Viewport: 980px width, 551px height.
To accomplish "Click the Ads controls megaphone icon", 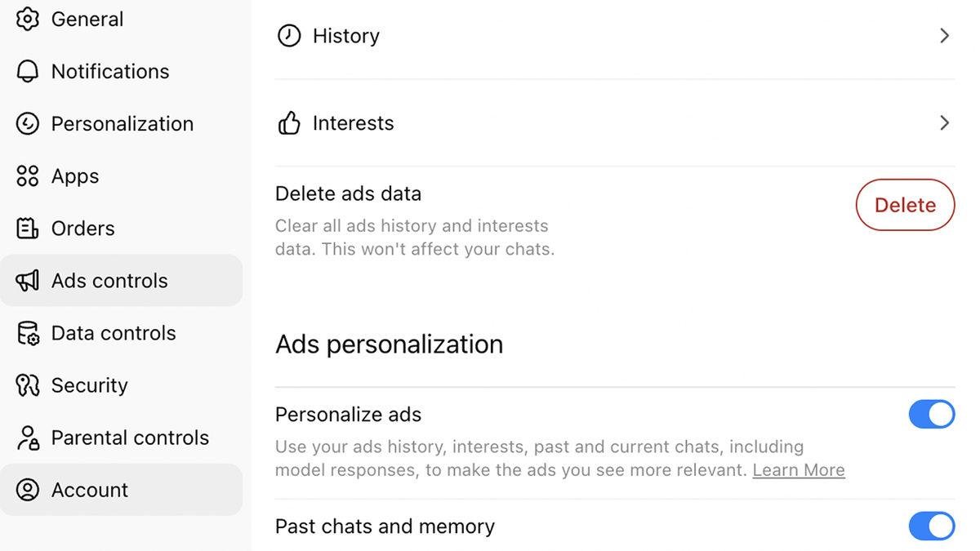I will (28, 281).
